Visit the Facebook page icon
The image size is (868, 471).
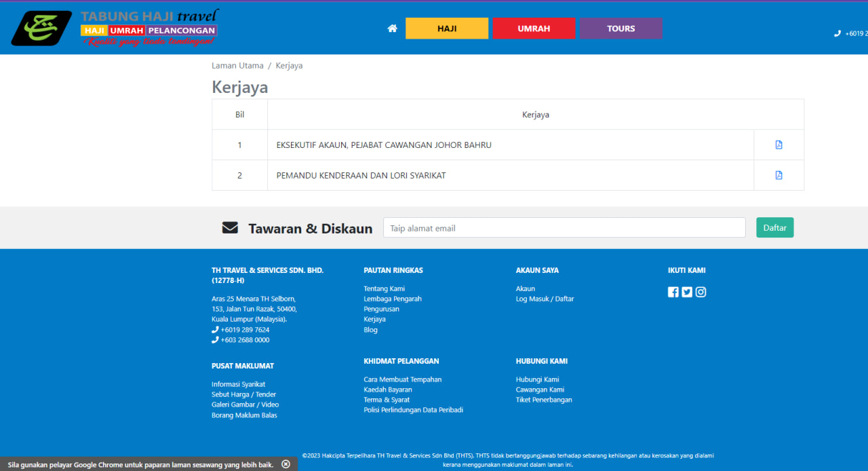click(673, 292)
